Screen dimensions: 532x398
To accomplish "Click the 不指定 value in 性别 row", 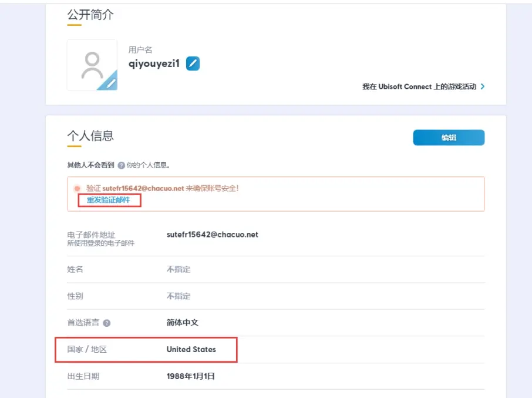I will pos(179,296).
